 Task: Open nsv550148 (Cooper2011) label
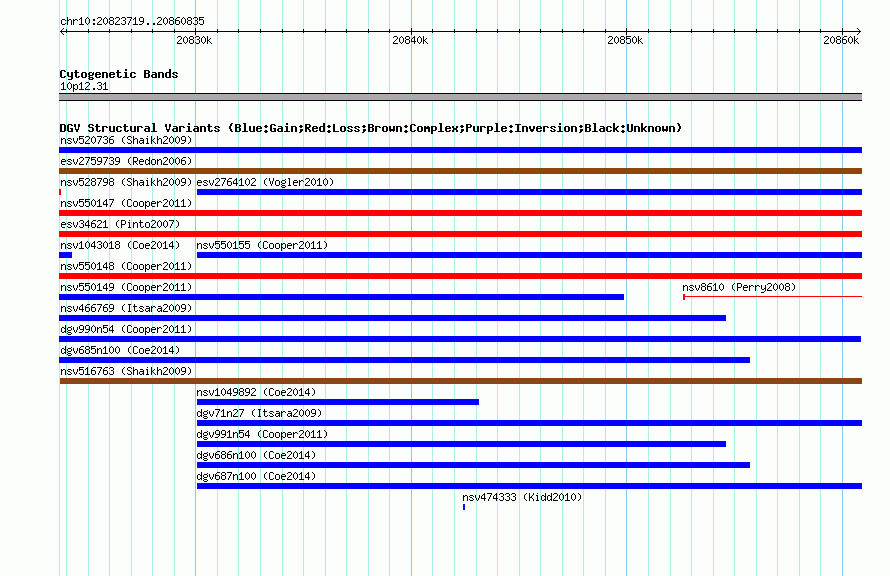coord(126,266)
